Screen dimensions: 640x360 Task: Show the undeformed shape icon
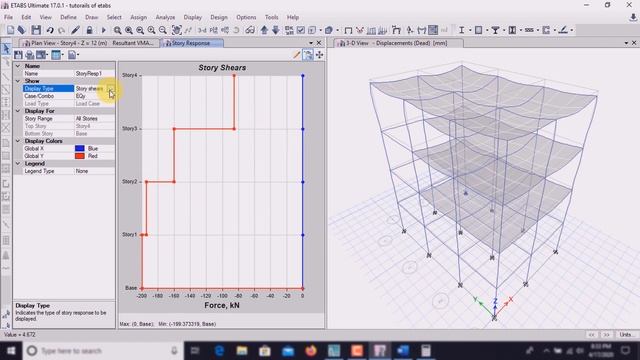[x=348, y=30]
